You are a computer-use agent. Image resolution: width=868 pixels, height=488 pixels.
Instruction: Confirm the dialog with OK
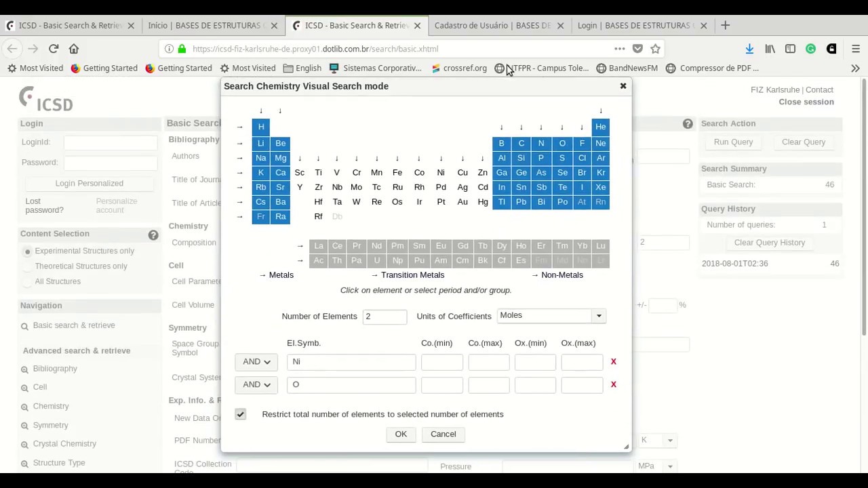click(x=401, y=434)
